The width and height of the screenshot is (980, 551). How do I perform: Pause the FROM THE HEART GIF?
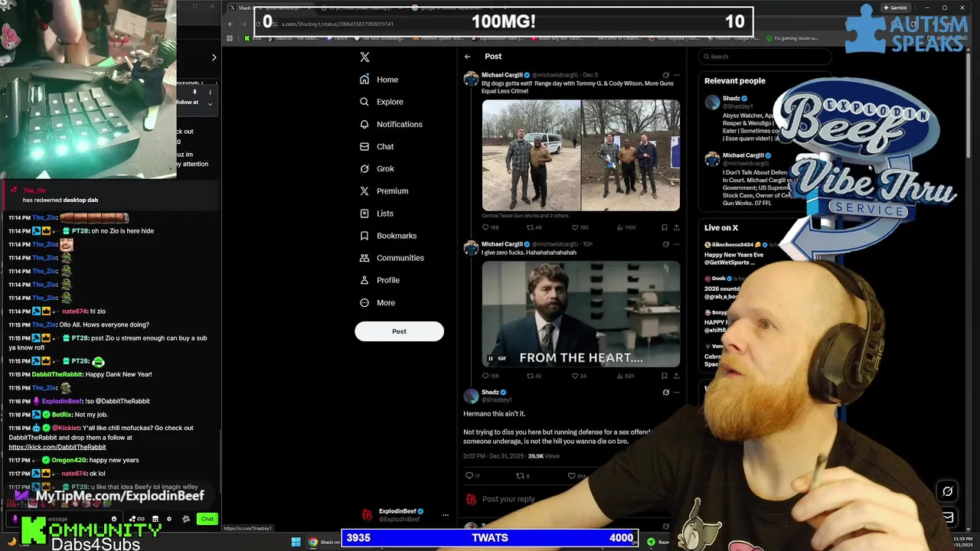[491, 358]
